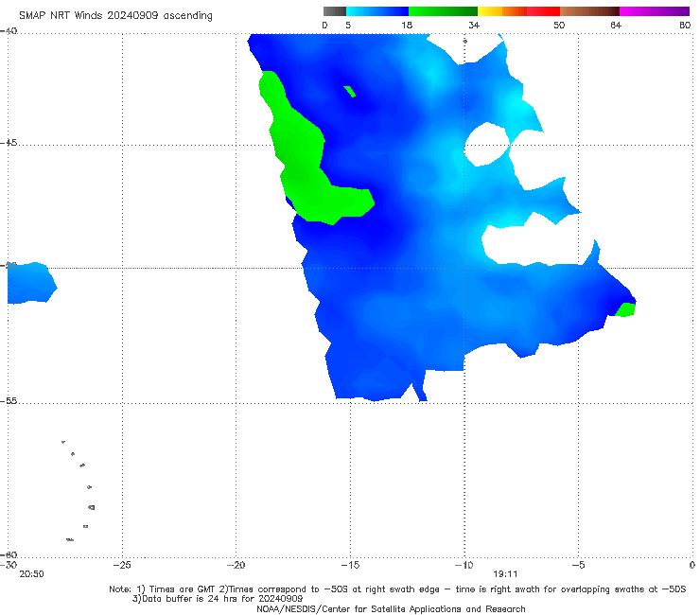This screenshot has height=615, width=700.
Task: Click the longitude axis label "-20"
Action: 236,565
